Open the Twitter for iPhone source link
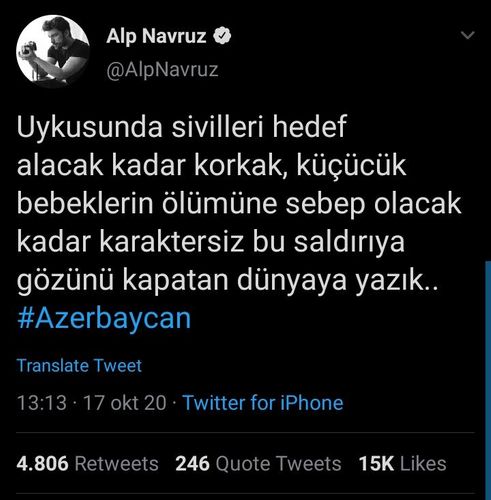Screen dimensions: 491x500 tap(263, 403)
